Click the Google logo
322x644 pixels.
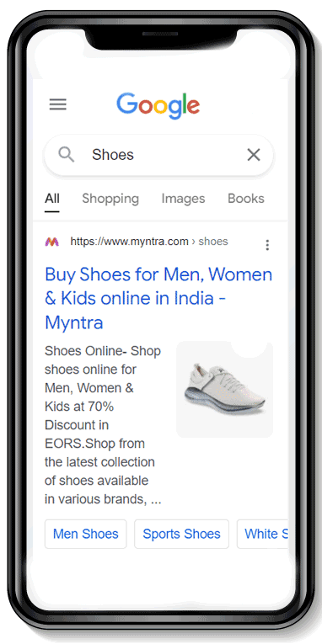tap(158, 106)
